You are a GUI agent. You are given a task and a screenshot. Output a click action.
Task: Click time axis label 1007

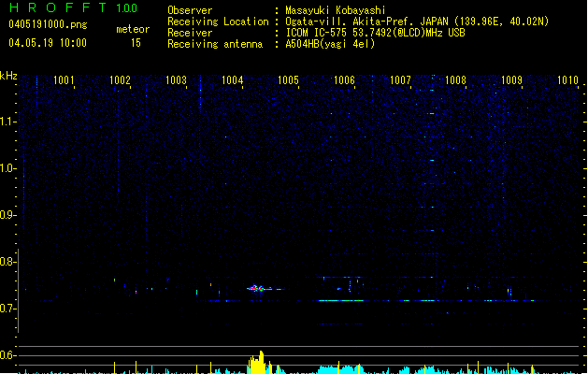click(400, 80)
